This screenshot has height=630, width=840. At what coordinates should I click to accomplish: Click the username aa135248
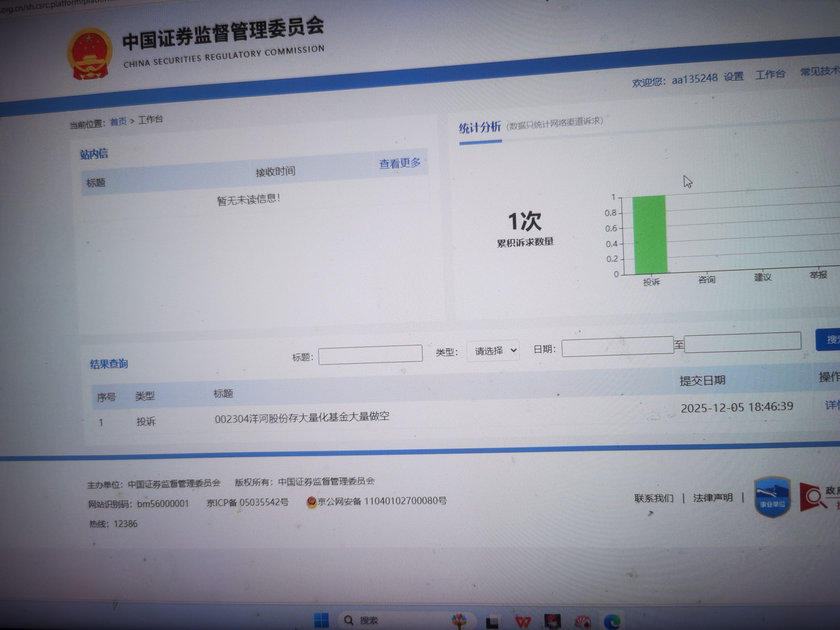click(x=694, y=79)
